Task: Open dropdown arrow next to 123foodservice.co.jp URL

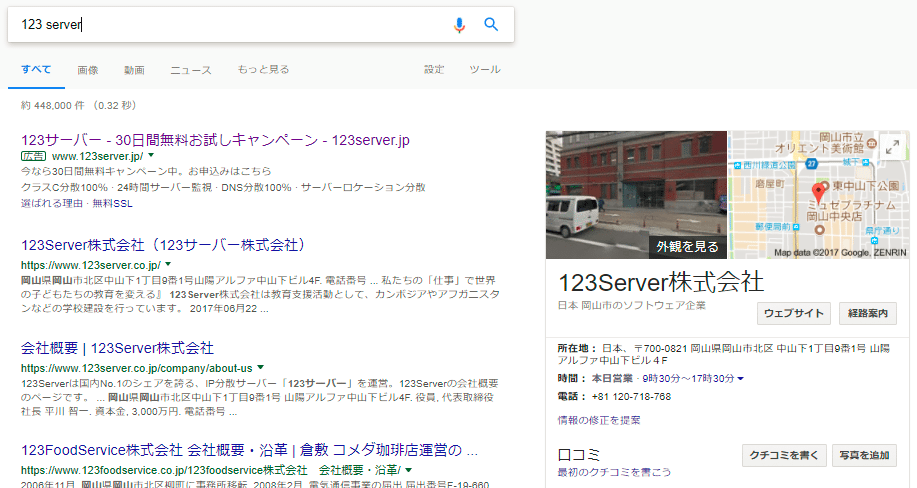Action: coord(409,469)
